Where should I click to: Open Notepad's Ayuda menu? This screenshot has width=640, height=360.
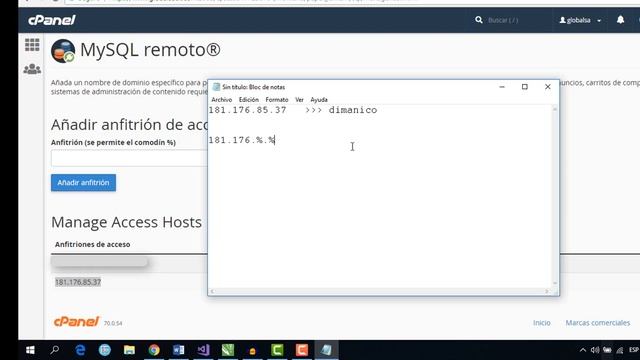[x=319, y=100]
